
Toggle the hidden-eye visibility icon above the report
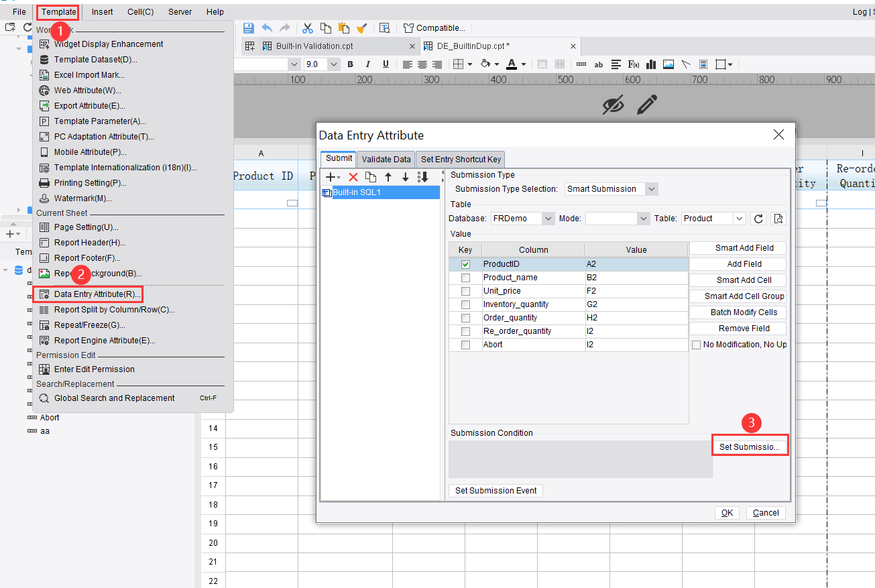613,105
